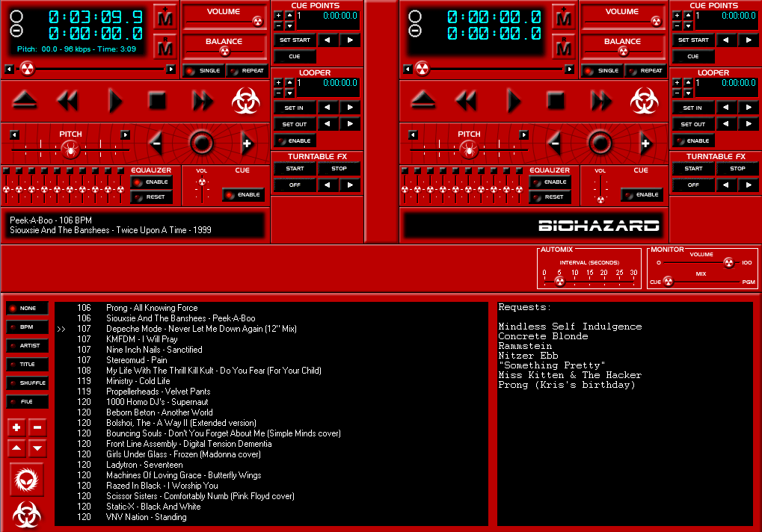Click the right deck's jog wheel knob
762x532 pixels.
coord(600,143)
